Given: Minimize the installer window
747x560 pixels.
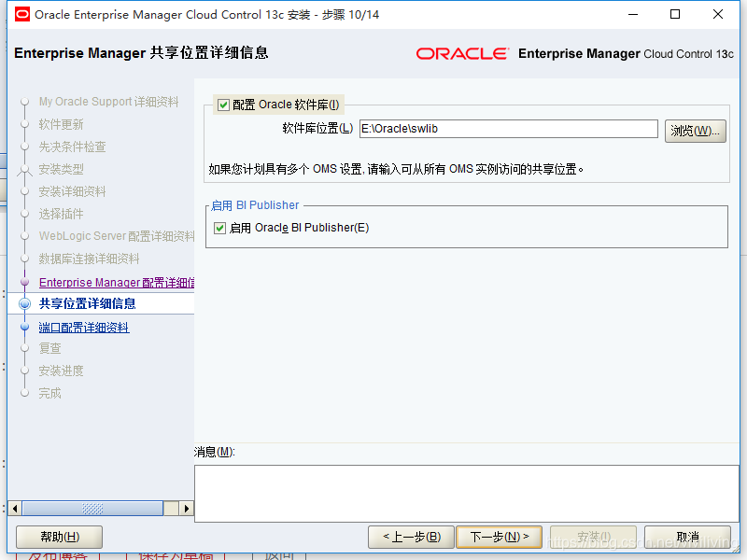Looking at the screenshot, I should [633, 14].
